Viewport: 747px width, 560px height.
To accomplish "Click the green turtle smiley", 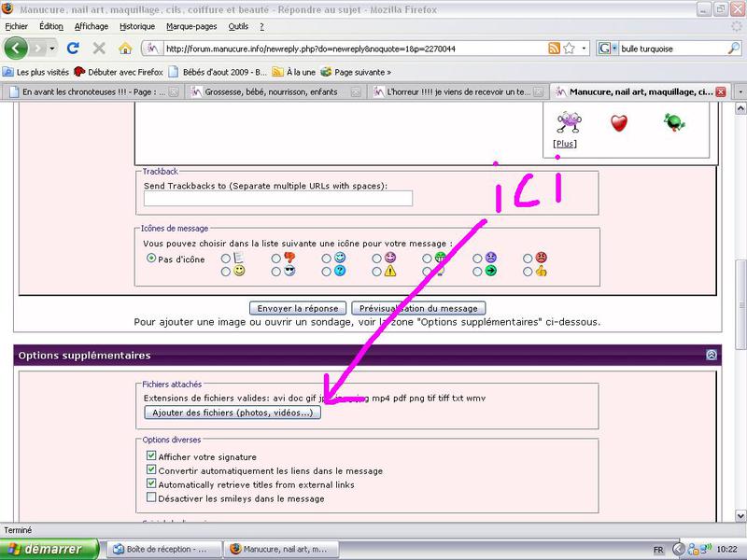I will pyautogui.click(x=675, y=122).
